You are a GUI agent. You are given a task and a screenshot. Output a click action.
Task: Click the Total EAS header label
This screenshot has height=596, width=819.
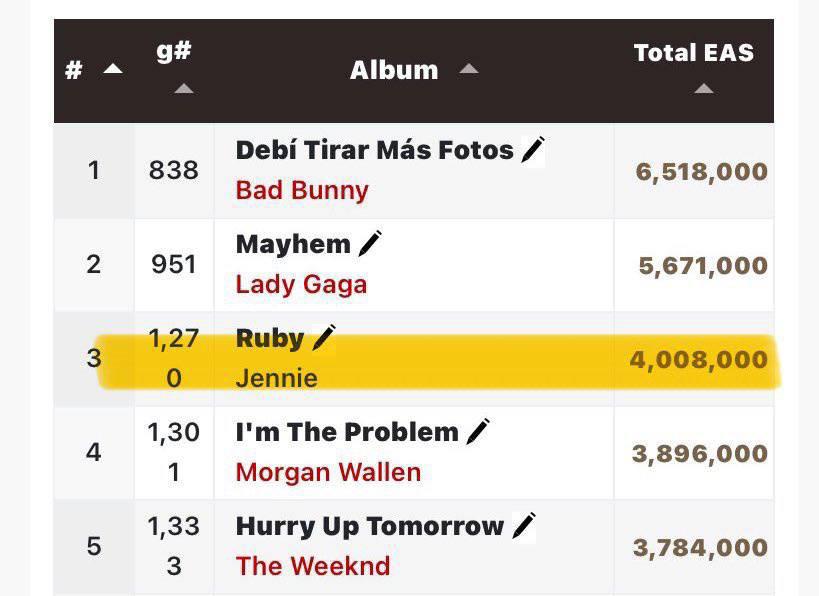tap(694, 53)
